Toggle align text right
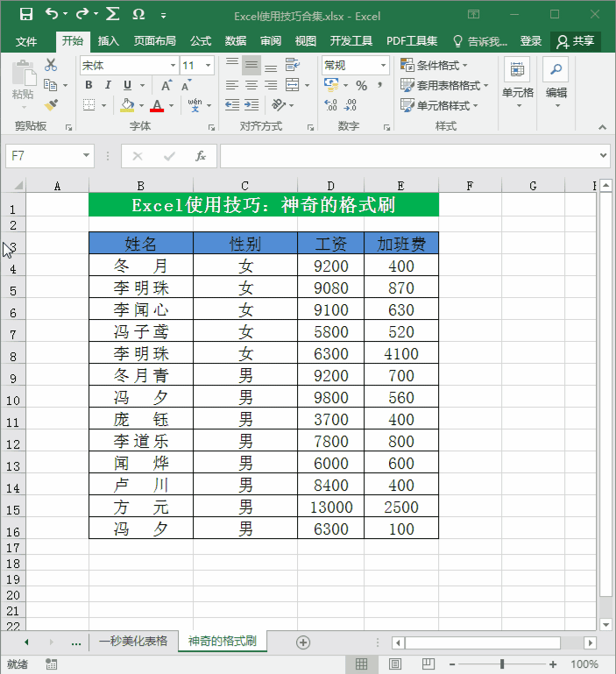 (x=271, y=85)
